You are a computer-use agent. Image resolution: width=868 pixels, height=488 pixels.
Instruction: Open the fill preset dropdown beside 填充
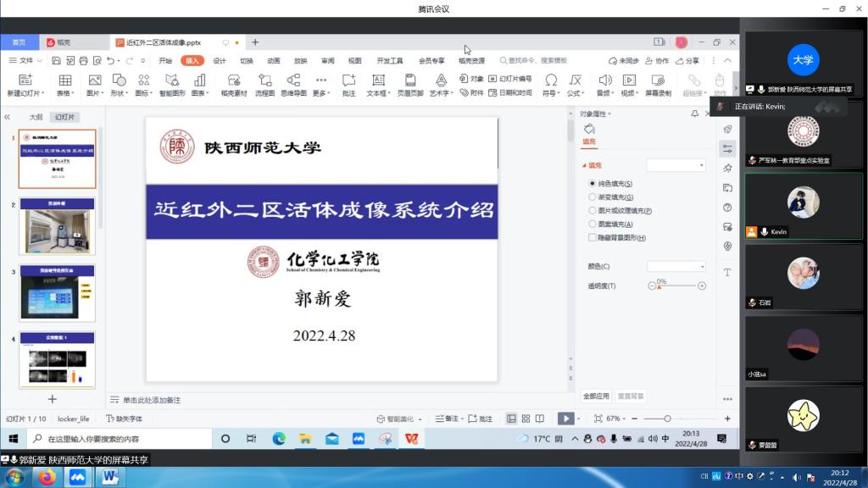point(676,165)
